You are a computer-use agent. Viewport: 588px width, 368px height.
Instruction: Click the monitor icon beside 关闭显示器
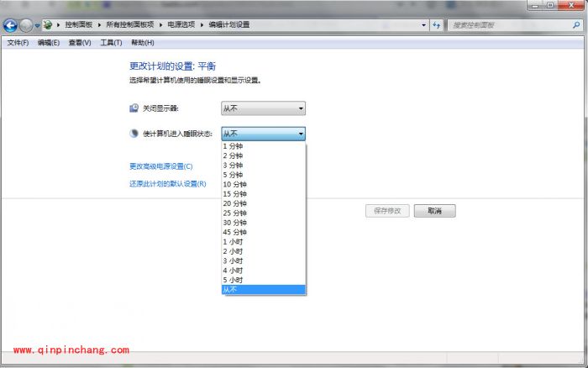coord(134,108)
